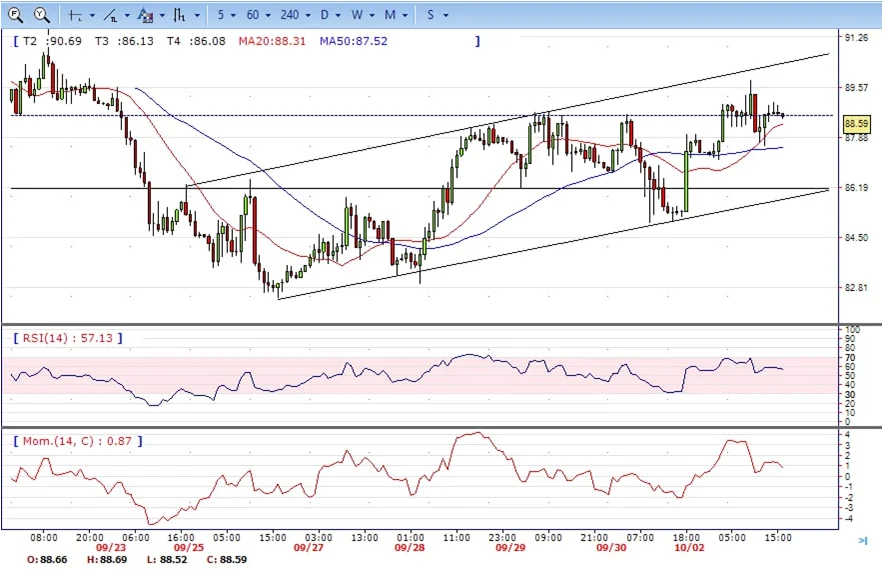
Task: Click the 86.19 price axis label
Action: tap(857, 188)
